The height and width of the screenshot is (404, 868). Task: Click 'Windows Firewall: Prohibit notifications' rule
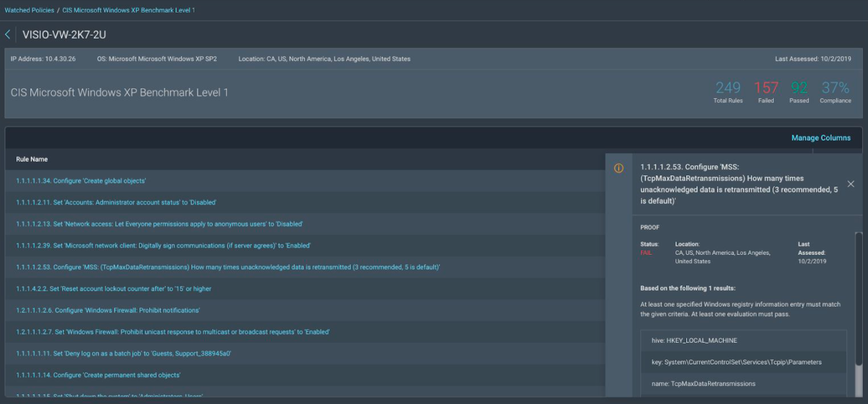tap(108, 311)
